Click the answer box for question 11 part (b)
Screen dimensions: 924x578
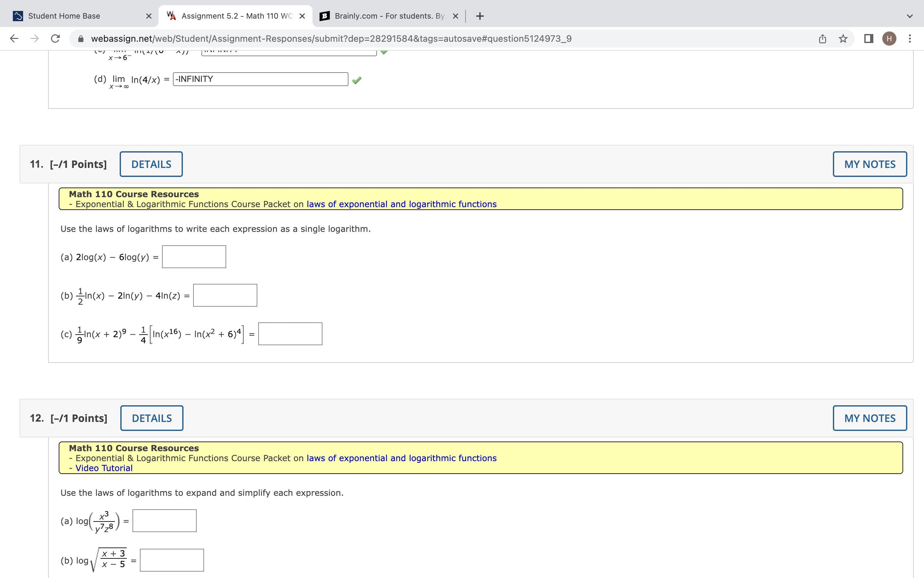[x=225, y=295]
